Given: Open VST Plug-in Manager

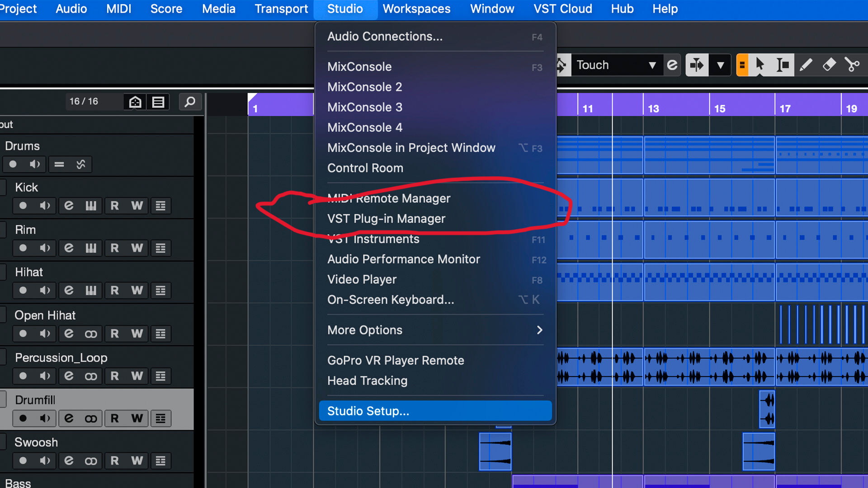Looking at the screenshot, I should 435,219.
